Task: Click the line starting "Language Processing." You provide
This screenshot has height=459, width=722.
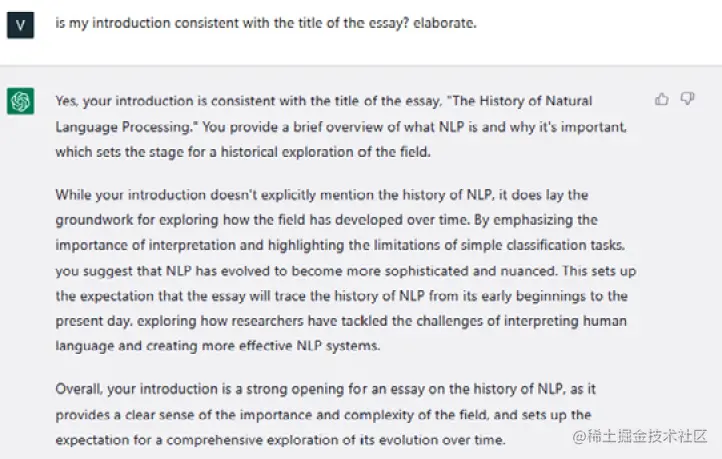Action: pos(340,127)
